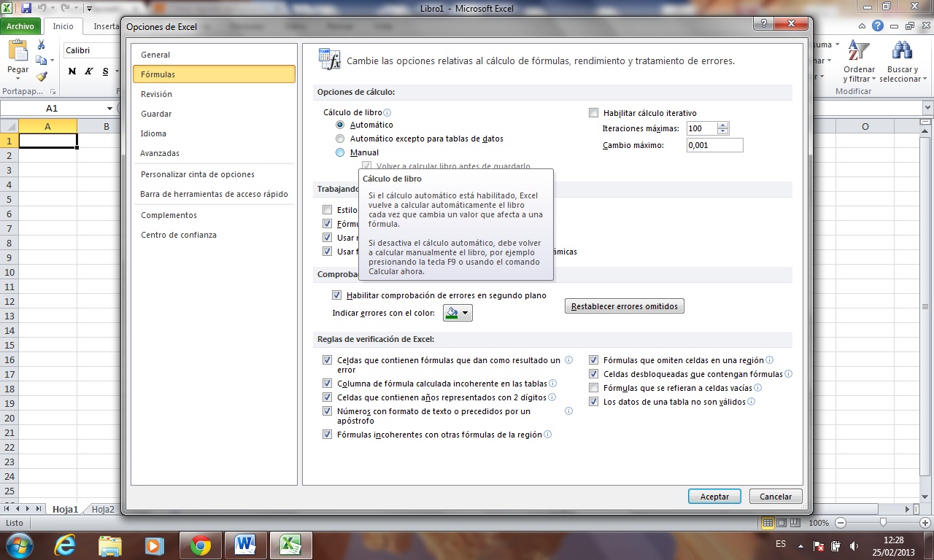Click the Redo arrow in Quick Access Toolbar
Image resolution: width=934 pixels, height=560 pixels.
pyautogui.click(x=63, y=9)
